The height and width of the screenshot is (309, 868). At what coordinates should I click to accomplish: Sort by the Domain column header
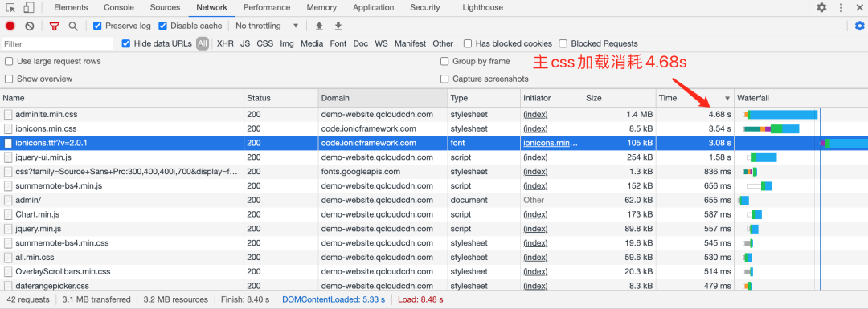tap(383, 99)
